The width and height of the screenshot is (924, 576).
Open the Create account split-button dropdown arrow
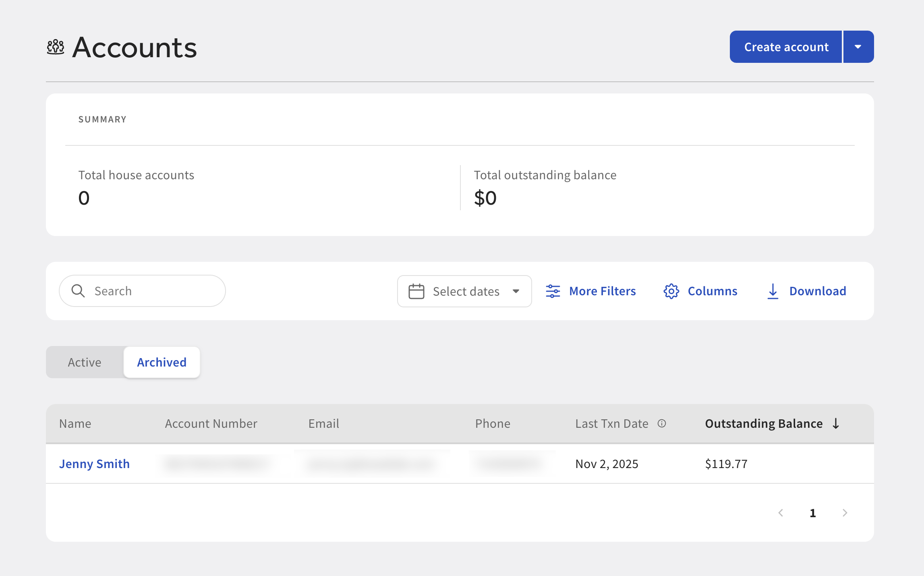858,46
